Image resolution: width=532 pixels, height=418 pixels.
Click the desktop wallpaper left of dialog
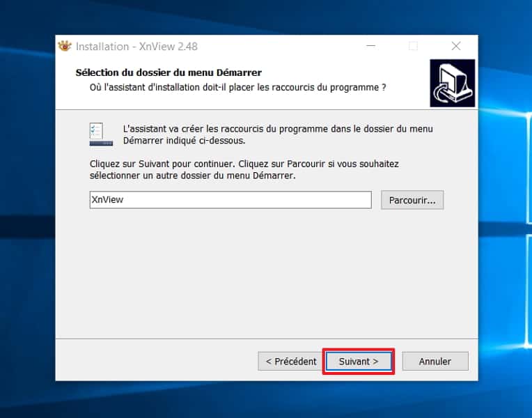(x=27, y=203)
